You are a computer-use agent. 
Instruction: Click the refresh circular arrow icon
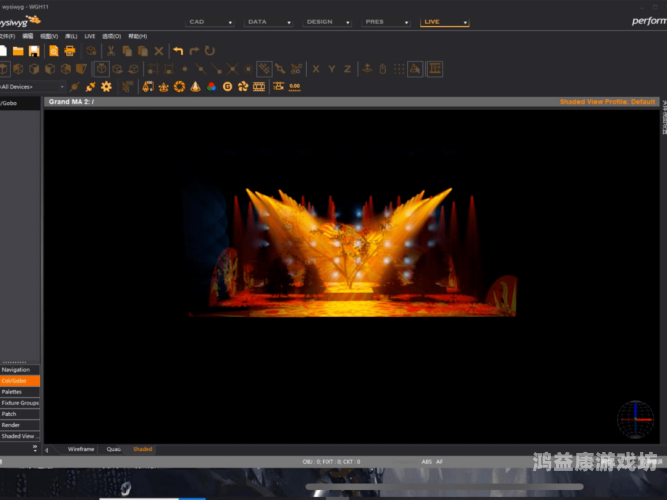[x=210, y=51]
